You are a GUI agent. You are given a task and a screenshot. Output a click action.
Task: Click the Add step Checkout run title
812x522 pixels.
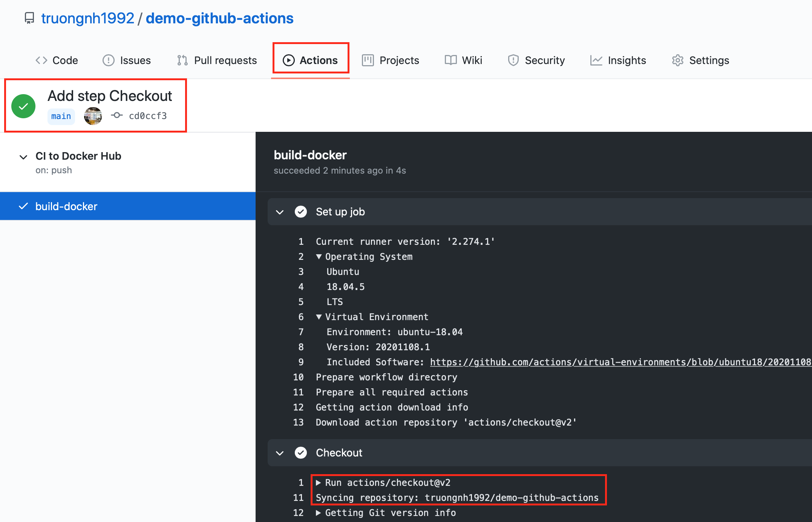point(110,96)
